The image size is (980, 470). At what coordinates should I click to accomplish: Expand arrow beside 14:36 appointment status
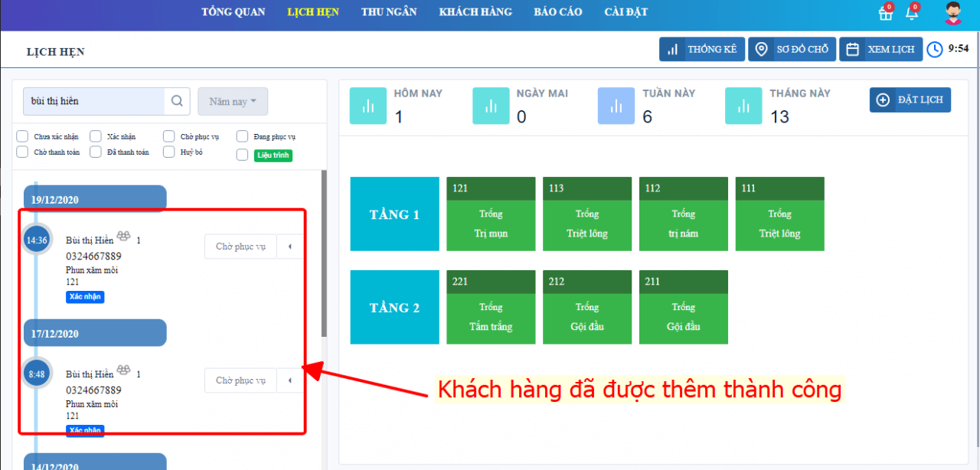tap(289, 246)
